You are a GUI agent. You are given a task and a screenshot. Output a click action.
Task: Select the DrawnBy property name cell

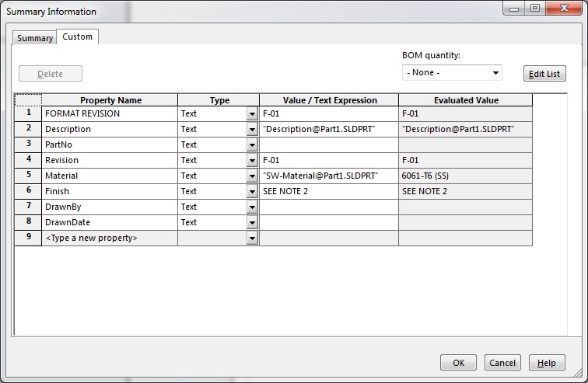110,207
